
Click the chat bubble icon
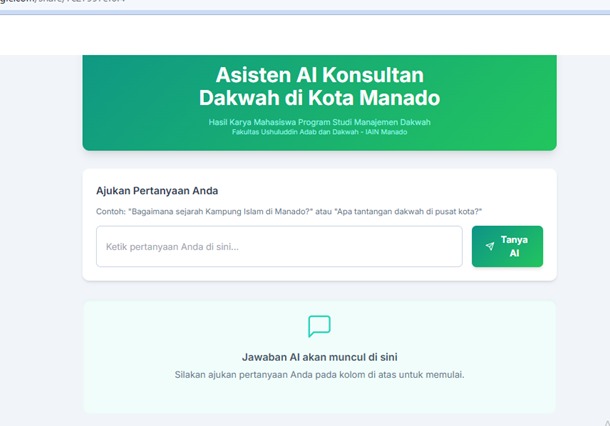pos(319,326)
